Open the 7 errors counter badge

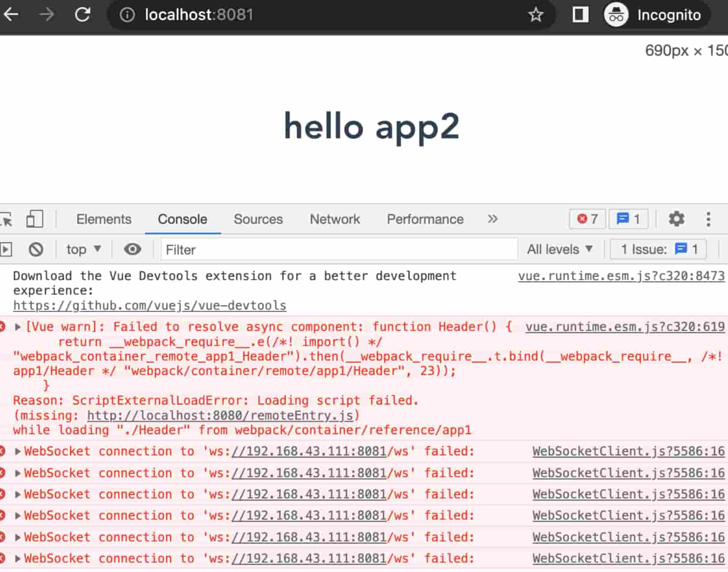click(587, 219)
